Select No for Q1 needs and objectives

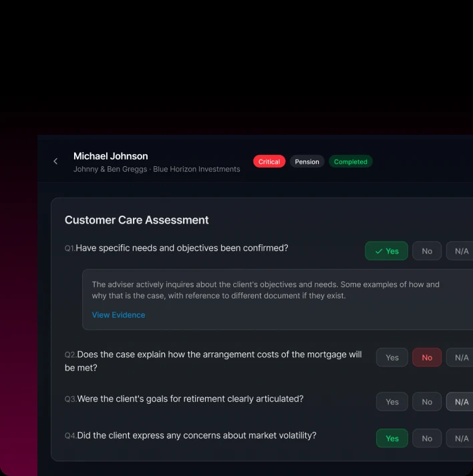click(x=427, y=251)
